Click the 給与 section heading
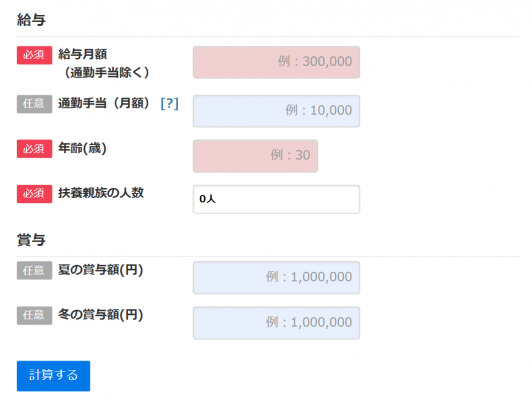The height and width of the screenshot is (400, 532). click(x=31, y=20)
